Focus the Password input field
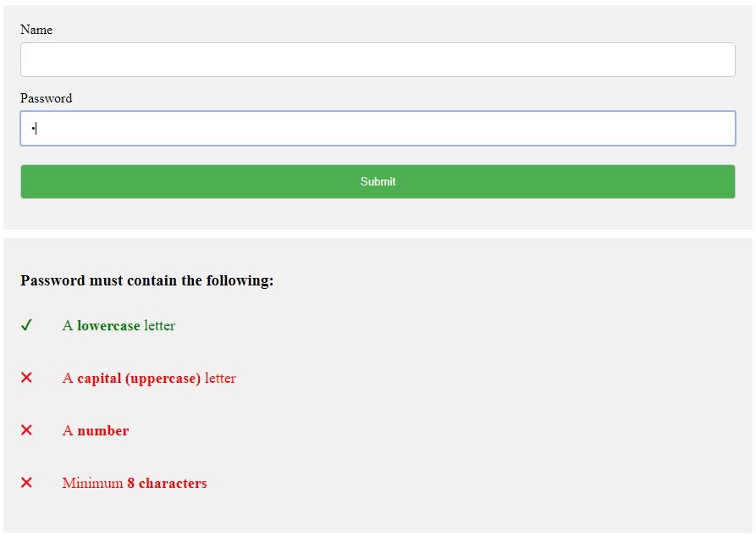 click(378, 128)
